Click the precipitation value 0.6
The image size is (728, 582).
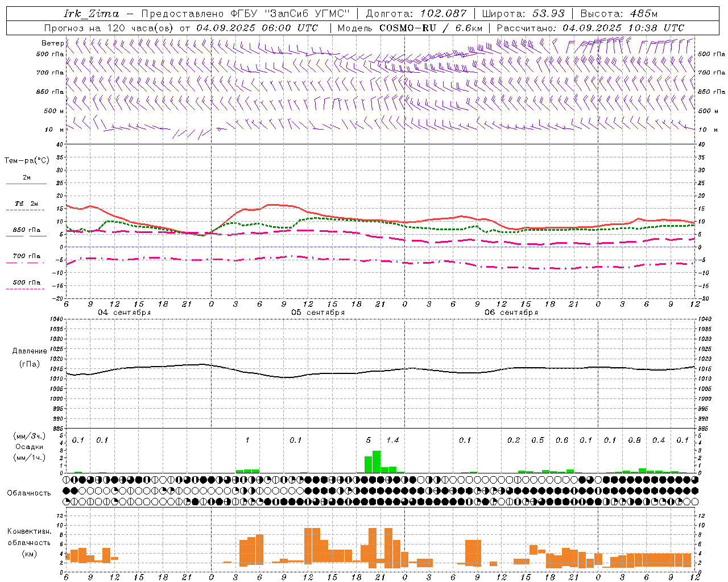click(x=562, y=440)
